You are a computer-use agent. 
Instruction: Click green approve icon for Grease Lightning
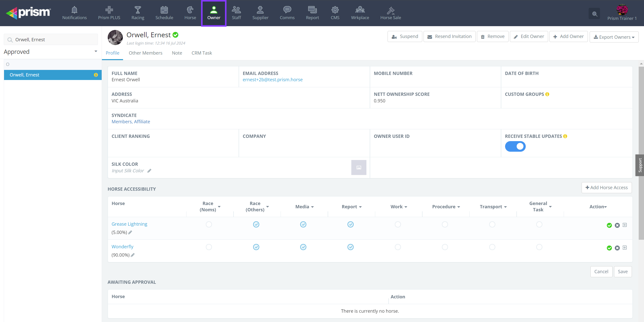(x=609, y=225)
